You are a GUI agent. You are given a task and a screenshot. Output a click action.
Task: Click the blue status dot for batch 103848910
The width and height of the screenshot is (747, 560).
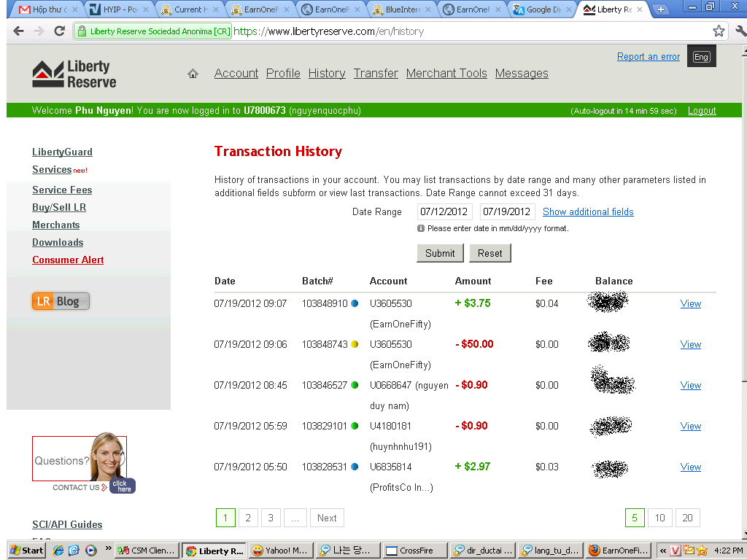[x=355, y=303]
